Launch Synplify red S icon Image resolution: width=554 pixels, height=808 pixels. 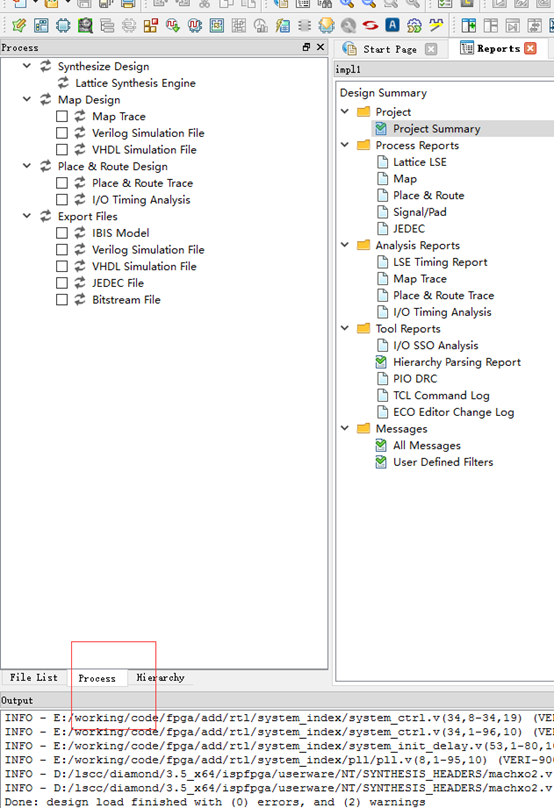370,25
